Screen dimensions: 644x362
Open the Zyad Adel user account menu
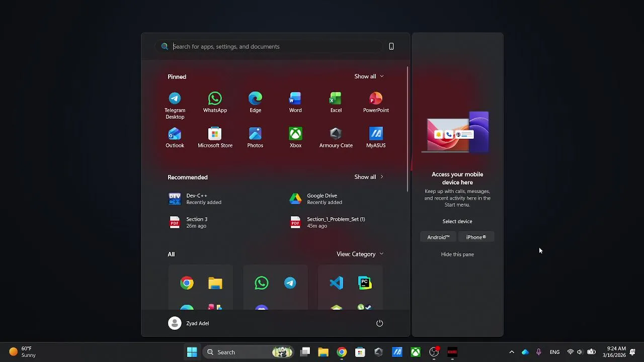[x=189, y=323]
